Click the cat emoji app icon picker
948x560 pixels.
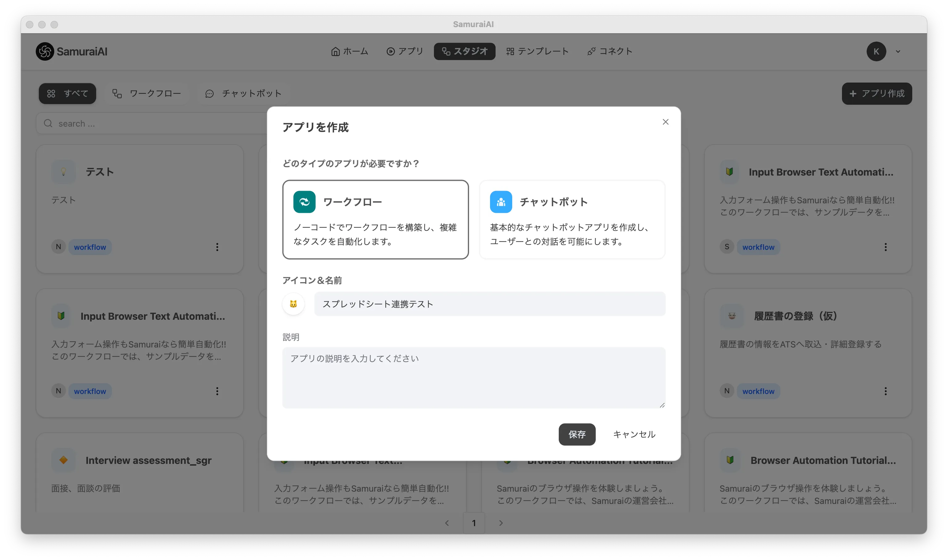pyautogui.click(x=293, y=304)
